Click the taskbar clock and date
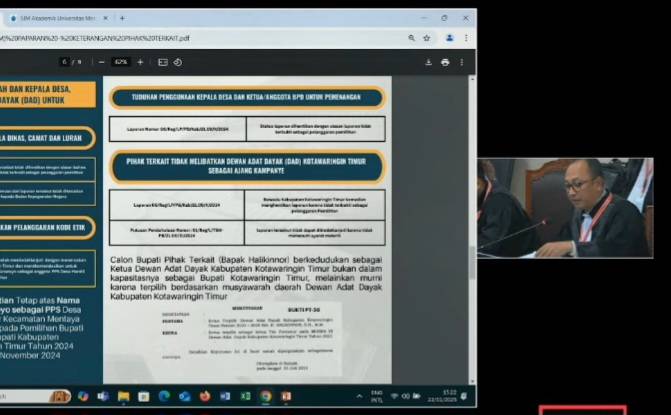Image resolution: width=671 pixels, height=415 pixels. (442, 396)
